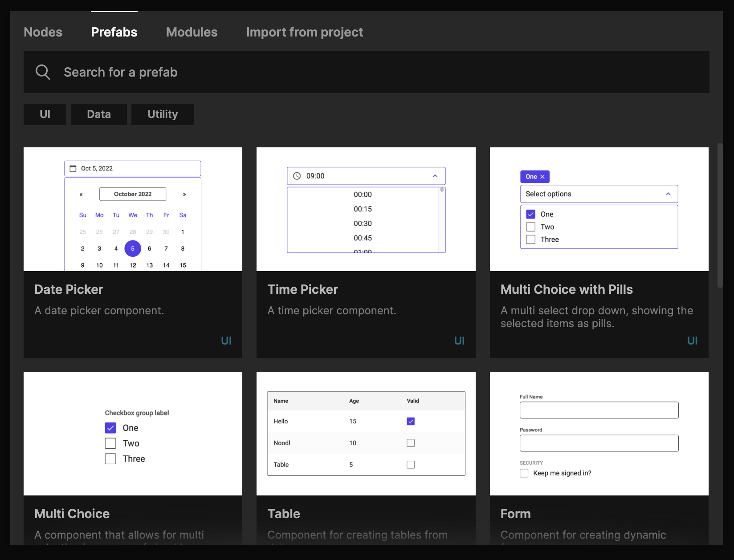Select day 5 highlighted in the calendar
734x560 pixels.
coord(133,248)
